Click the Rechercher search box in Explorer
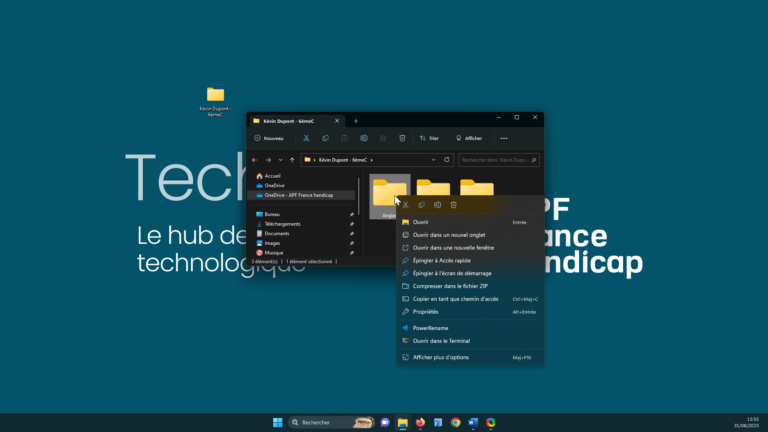Screen dimensions: 768x432 tap(498, 160)
